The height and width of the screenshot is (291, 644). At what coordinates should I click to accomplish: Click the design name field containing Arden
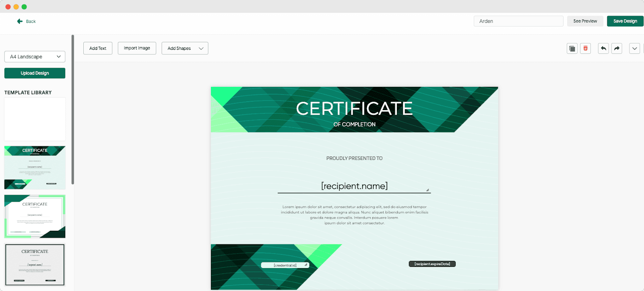pyautogui.click(x=518, y=21)
